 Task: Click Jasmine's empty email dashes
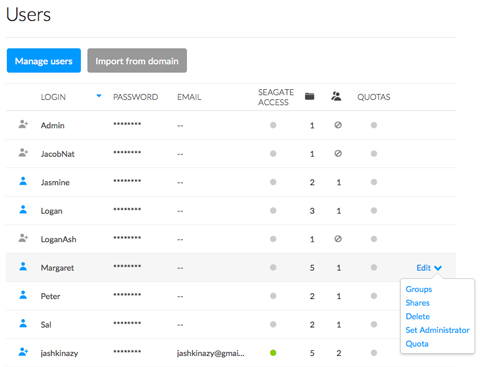(180, 183)
